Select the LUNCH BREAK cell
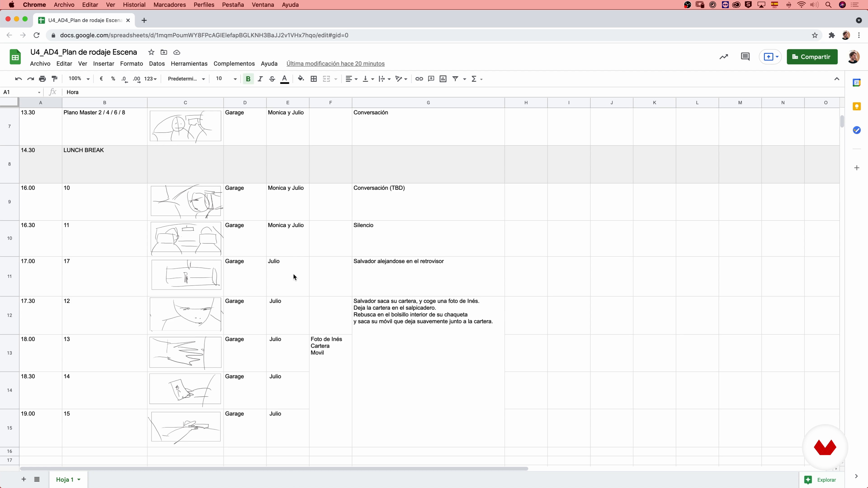The height and width of the screenshot is (488, 868). (104, 164)
